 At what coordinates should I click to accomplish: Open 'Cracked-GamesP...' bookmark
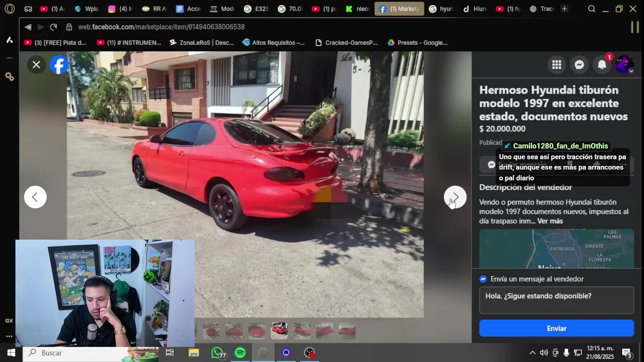tap(346, 43)
